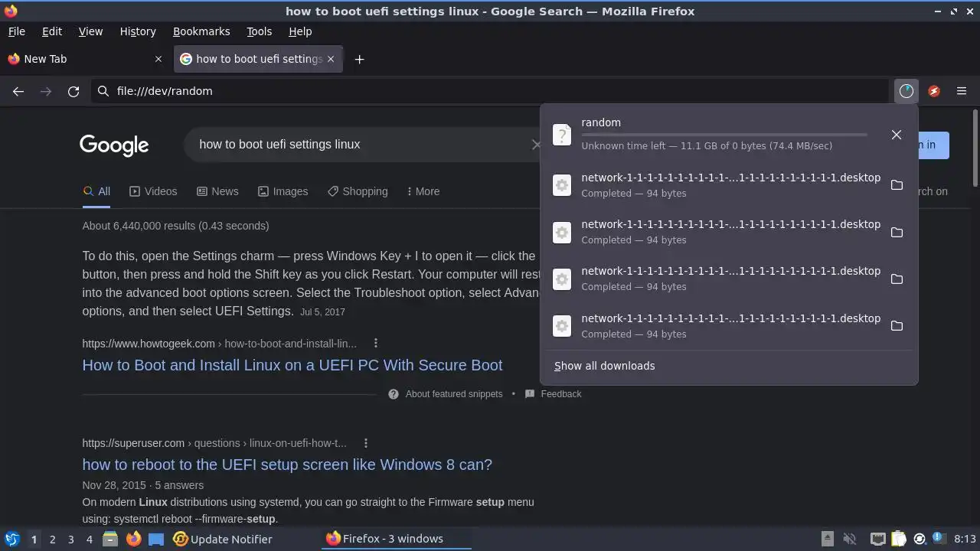Click the forward navigation arrow
Viewport: 980px width, 551px height.
pos(46,91)
